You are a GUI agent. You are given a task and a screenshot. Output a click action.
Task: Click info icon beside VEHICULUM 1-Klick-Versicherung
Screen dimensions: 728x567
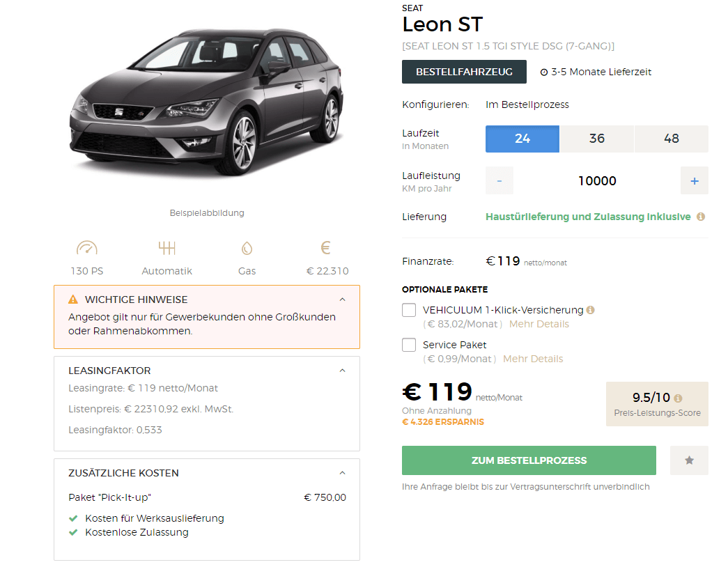click(591, 310)
